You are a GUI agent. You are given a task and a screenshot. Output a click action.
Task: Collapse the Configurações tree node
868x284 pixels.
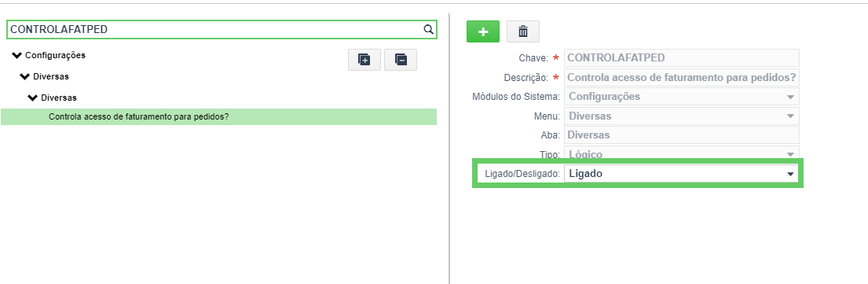coord(16,56)
